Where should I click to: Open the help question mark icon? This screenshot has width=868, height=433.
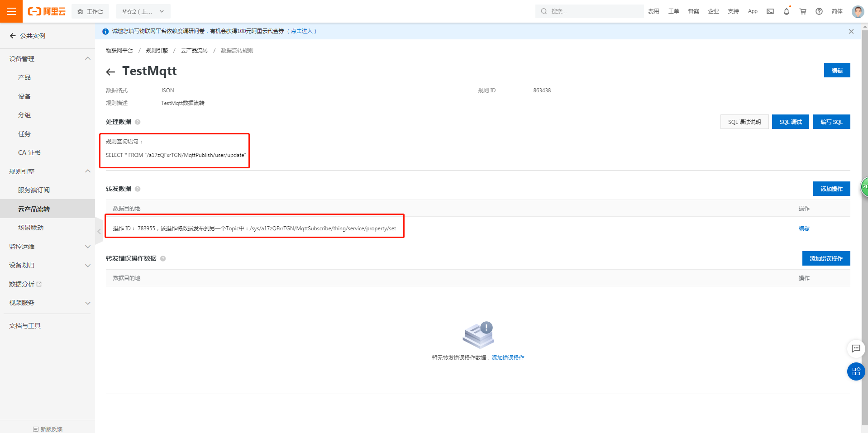(819, 11)
